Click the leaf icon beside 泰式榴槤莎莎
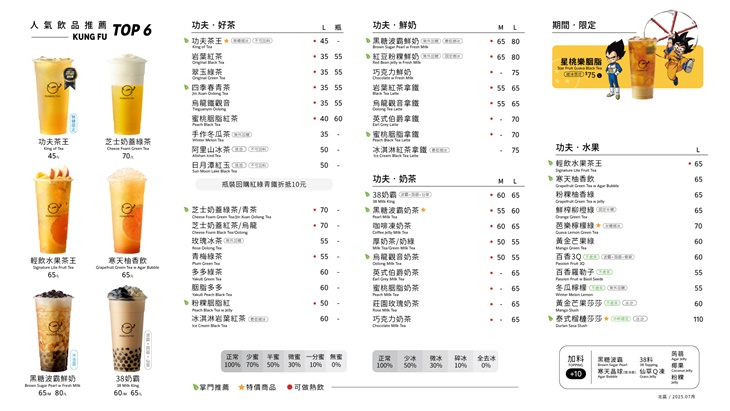Viewport: 730px width, 411px height. coord(551,318)
